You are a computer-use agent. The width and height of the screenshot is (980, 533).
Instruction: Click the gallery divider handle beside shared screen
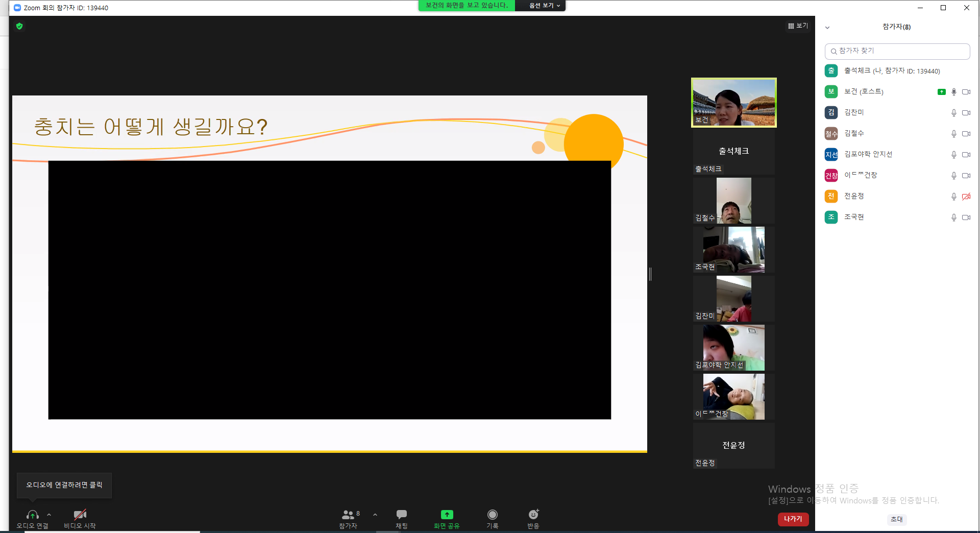(x=650, y=274)
